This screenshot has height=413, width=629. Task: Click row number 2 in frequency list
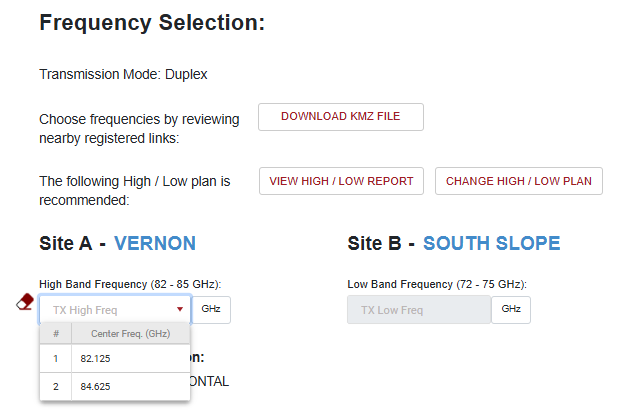(56, 386)
